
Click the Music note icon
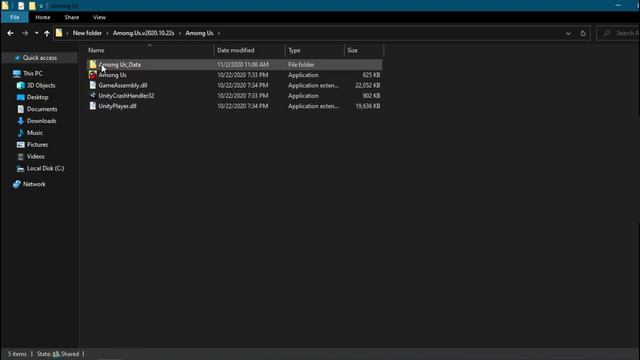point(20,133)
